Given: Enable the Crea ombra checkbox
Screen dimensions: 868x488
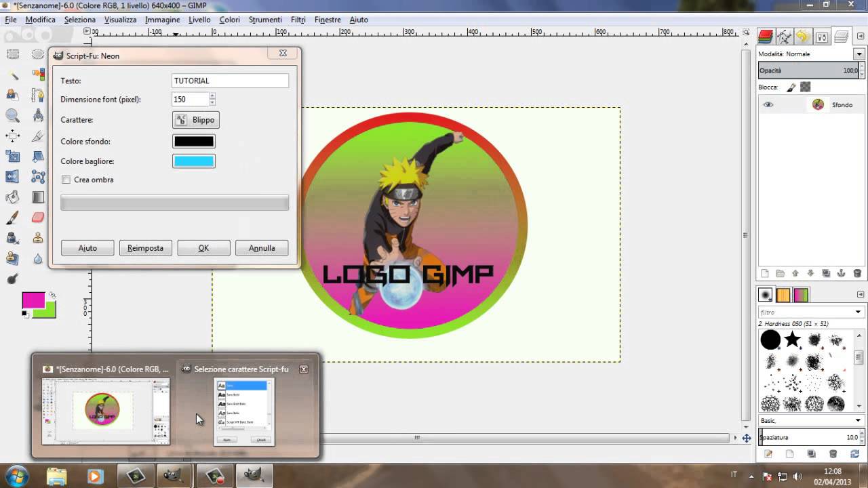Looking at the screenshot, I should click(66, 180).
